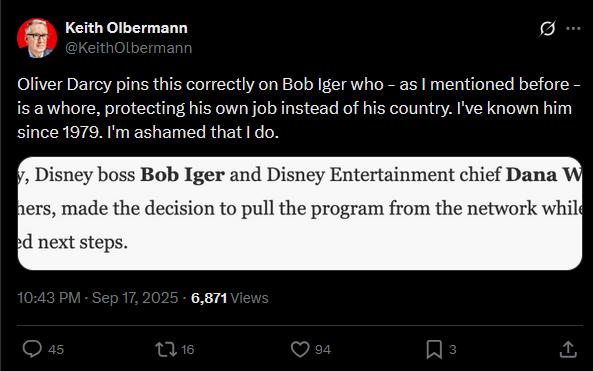The width and height of the screenshot is (593, 371).
Task: Click the Grok explain-post icon
Action: [547, 28]
